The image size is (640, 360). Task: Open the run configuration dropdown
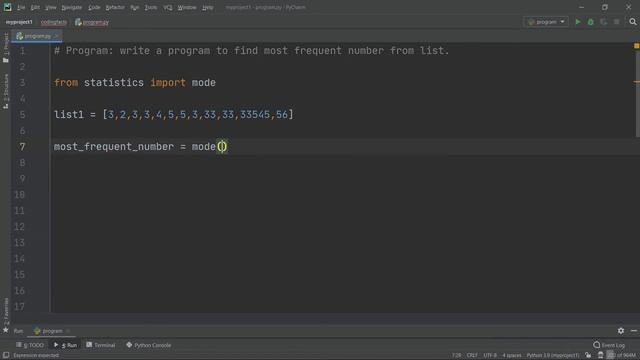coord(546,22)
